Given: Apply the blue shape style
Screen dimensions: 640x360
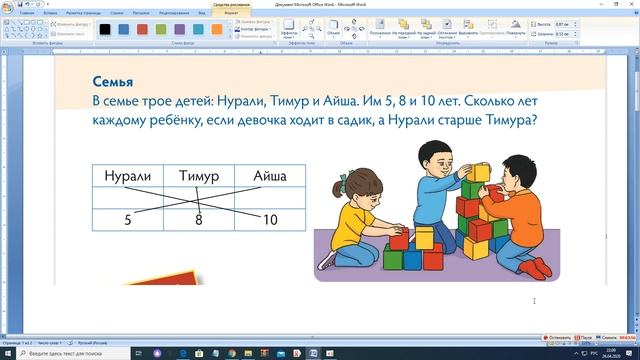Looking at the screenshot, I should (124, 29).
